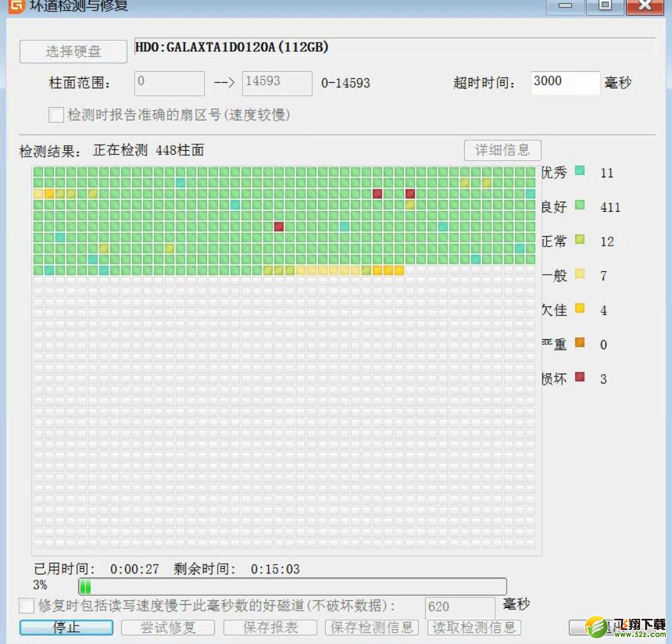Click the 正常 count value 12

(x=607, y=242)
